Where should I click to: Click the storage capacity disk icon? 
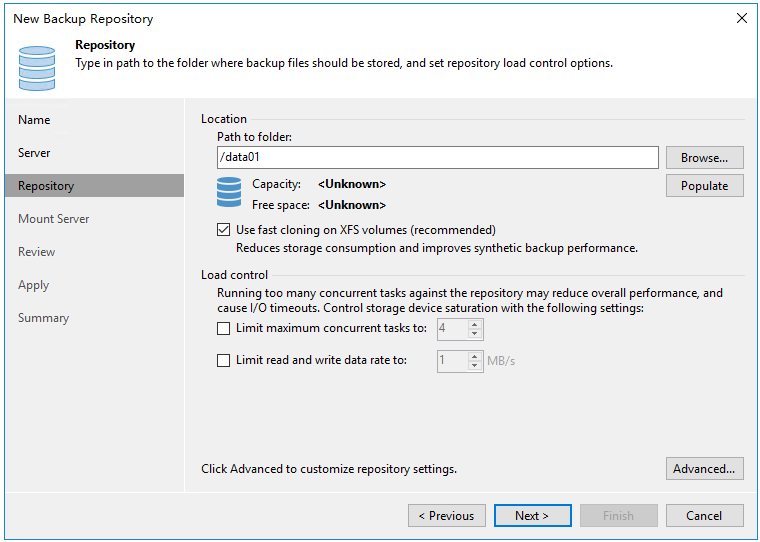pyautogui.click(x=229, y=191)
